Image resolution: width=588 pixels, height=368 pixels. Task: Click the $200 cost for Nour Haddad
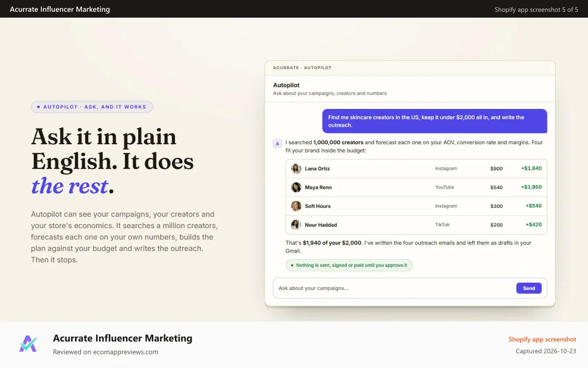(496, 225)
